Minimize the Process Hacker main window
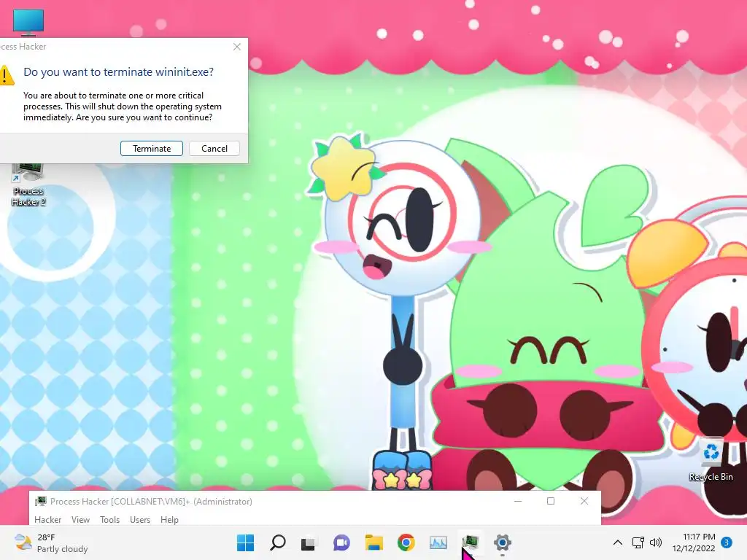The height and width of the screenshot is (560, 747). 518,501
